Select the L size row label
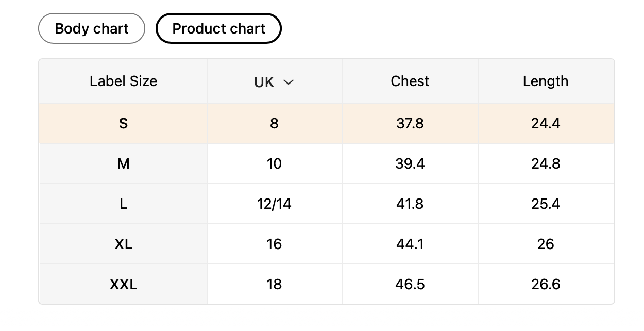This screenshot has width=644, height=331. tap(123, 204)
